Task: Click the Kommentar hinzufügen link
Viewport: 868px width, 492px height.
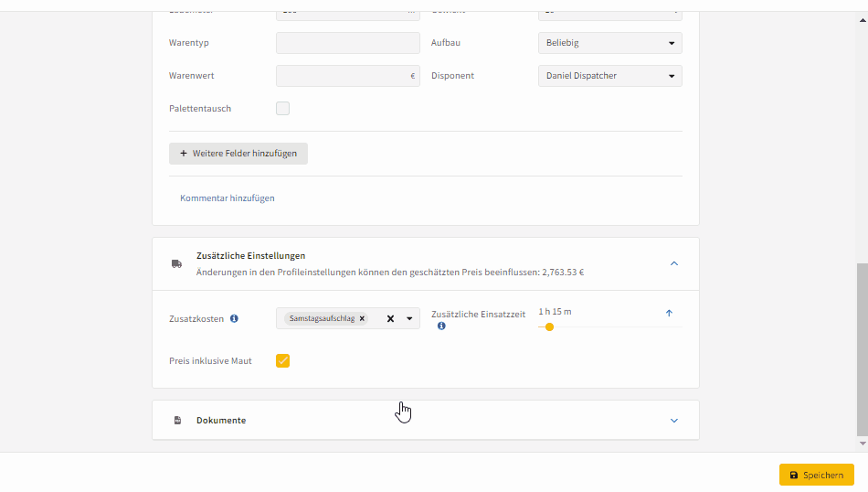Action: (x=227, y=198)
